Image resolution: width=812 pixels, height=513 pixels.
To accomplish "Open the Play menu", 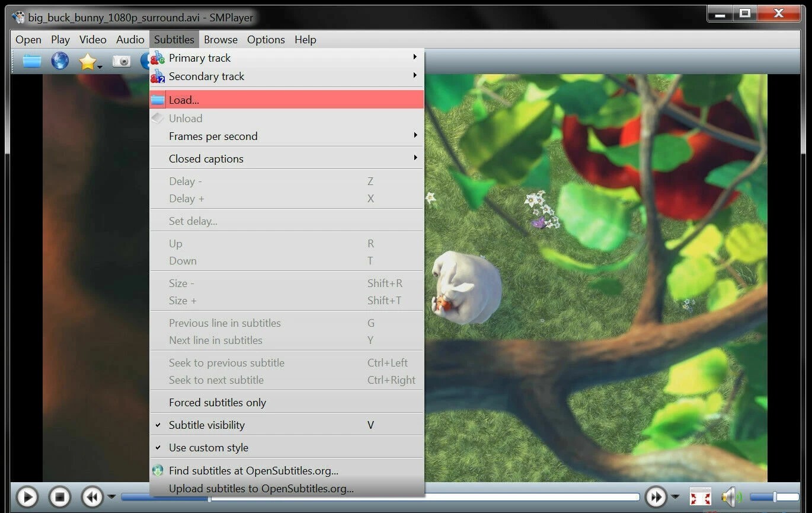I will tap(60, 40).
